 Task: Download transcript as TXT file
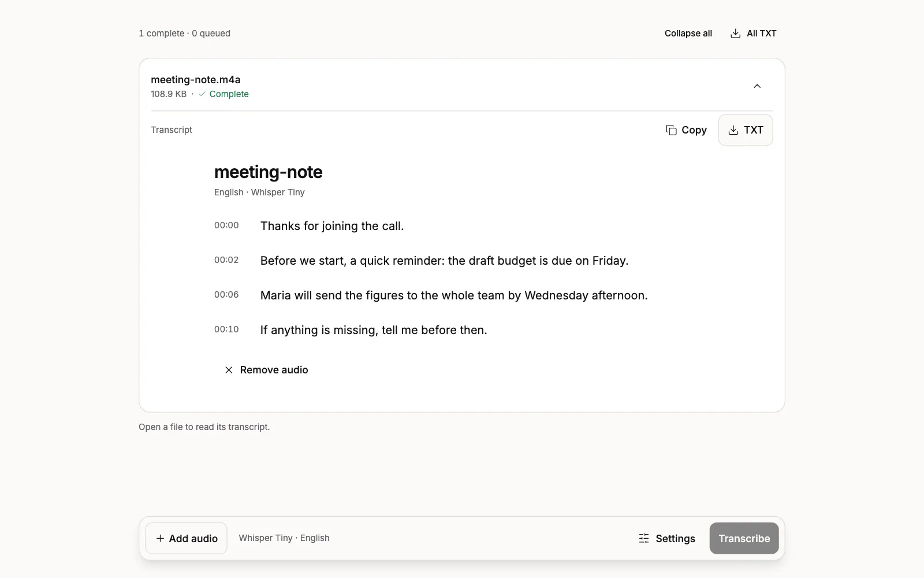point(746,130)
